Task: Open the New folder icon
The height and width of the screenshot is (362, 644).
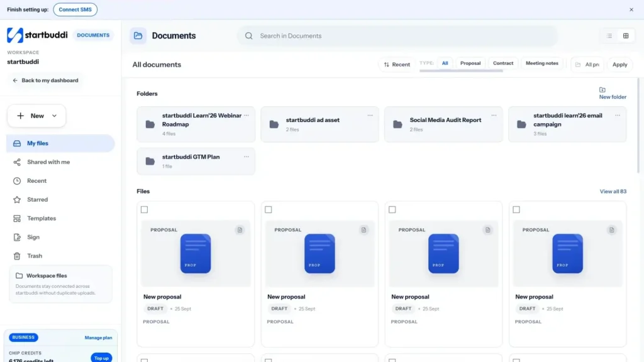Action: click(x=602, y=90)
